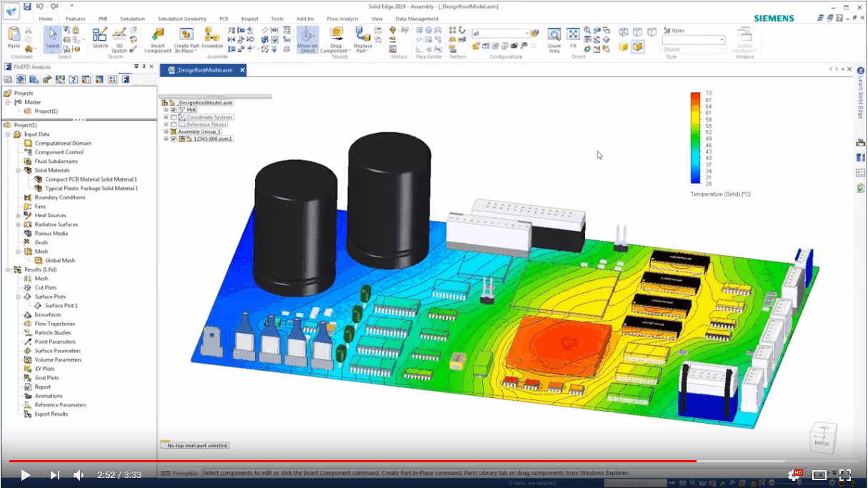868x488 pixels.
Task: Click the Zoom Area tool
Action: coord(553,37)
